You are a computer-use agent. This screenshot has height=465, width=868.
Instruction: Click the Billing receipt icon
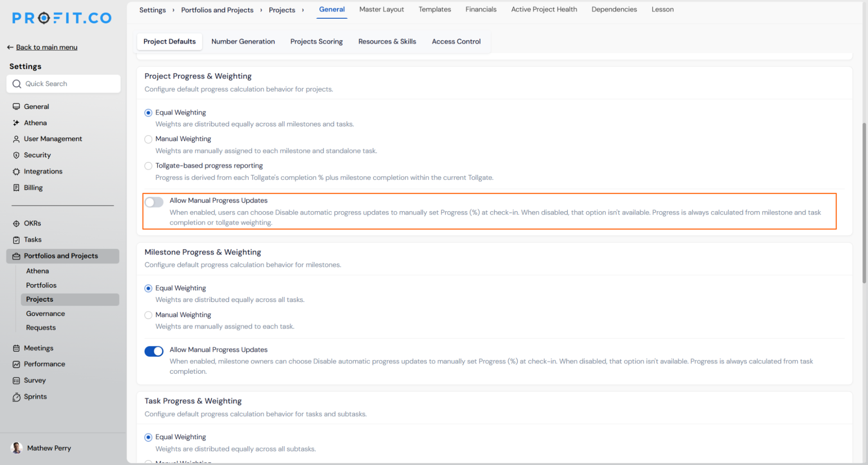pos(16,188)
